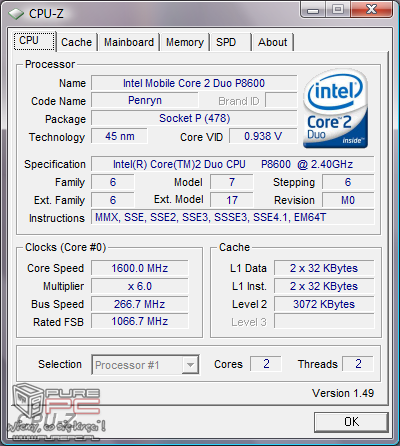Click the CPU-Z title bar app icon
This screenshot has height=446, width=400.
16,14
